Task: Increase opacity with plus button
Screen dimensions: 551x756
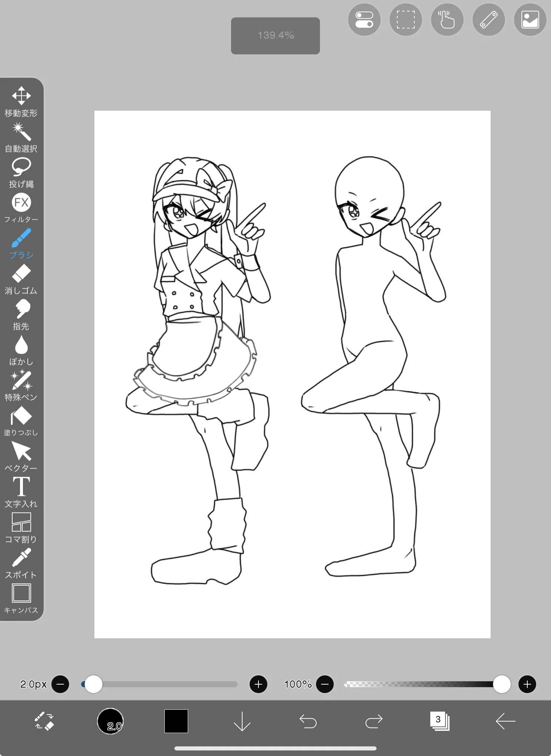Action: tap(527, 684)
